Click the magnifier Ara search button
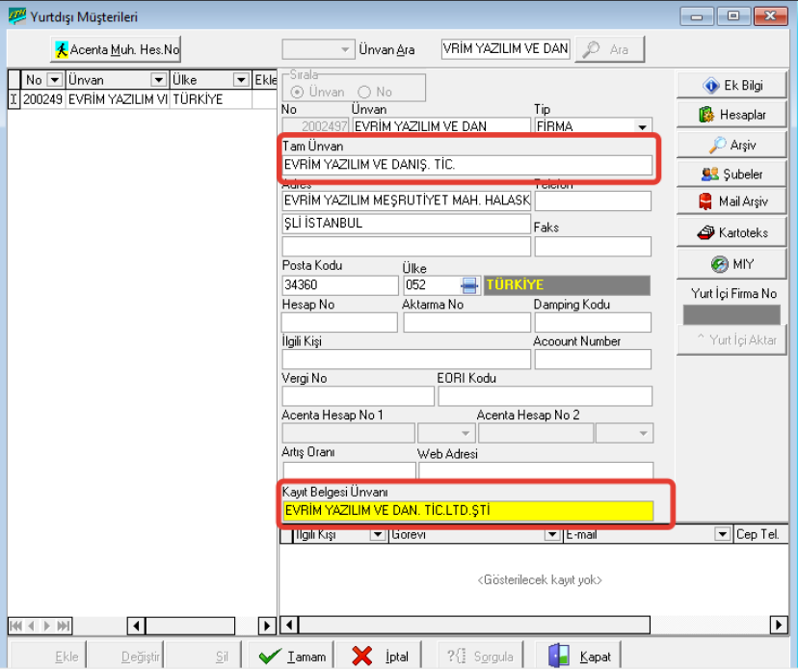Screen dimensions: 798x672 pos(610,49)
